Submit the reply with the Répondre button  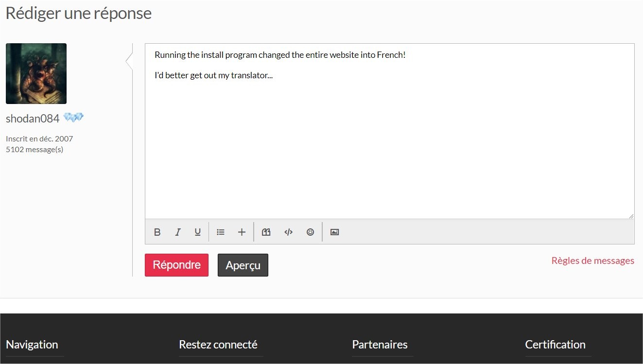pyautogui.click(x=176, y=265)
